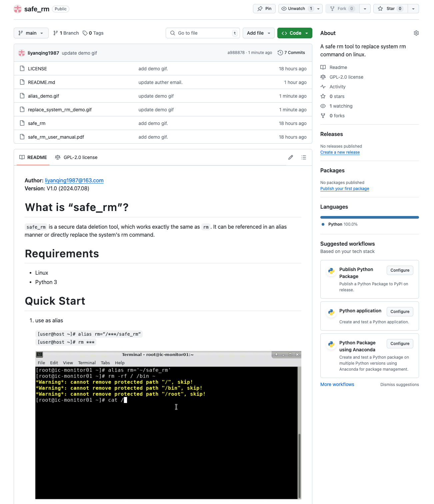Click the outline list icon beside the README pencil
The image size is (434, 504).
point(304,157)
